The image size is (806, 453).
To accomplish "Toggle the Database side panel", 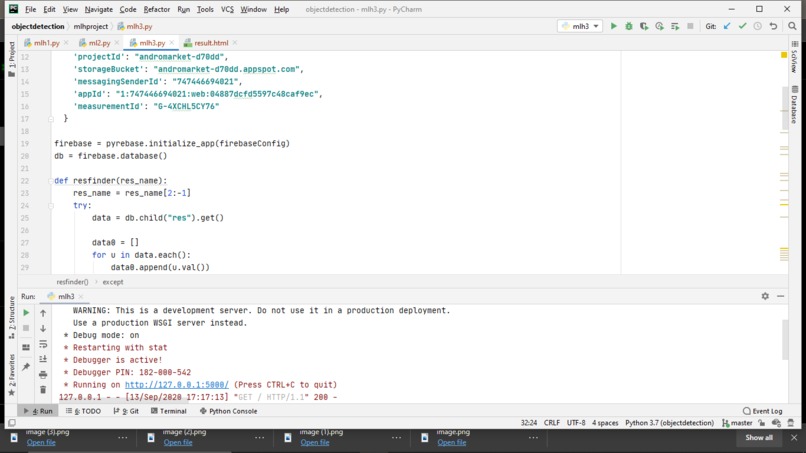I will pyautogui.click(x=795, y=105).
